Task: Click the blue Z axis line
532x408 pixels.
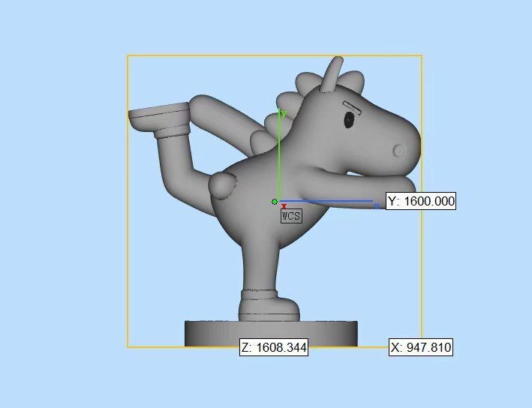Action: (x=326, y=202)
